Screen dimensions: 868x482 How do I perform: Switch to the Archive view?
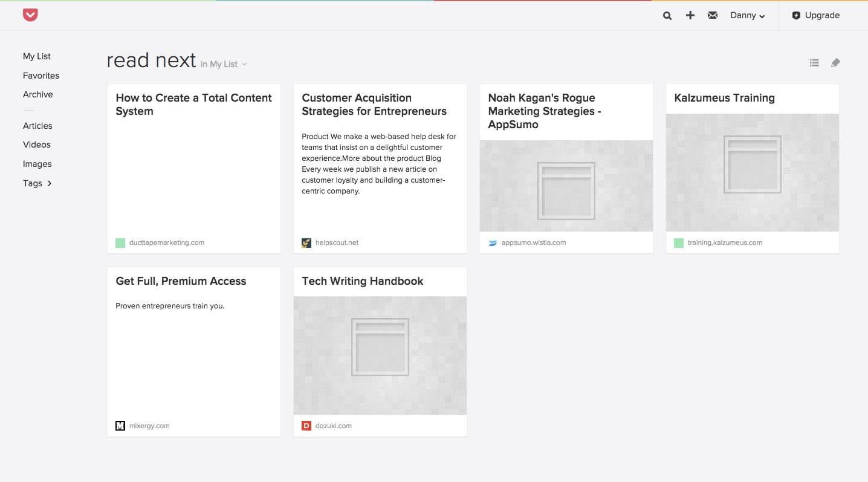[x=37, y=94]
